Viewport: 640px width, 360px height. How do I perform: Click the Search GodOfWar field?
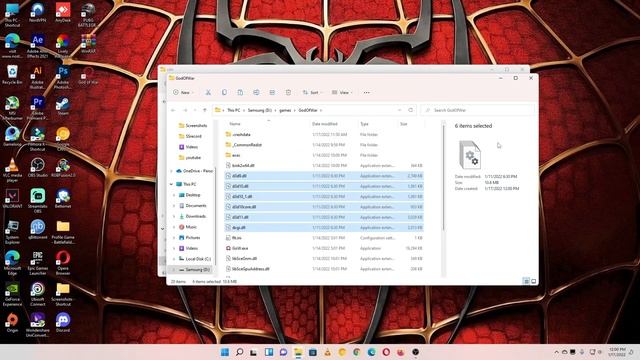click(477, 110)
